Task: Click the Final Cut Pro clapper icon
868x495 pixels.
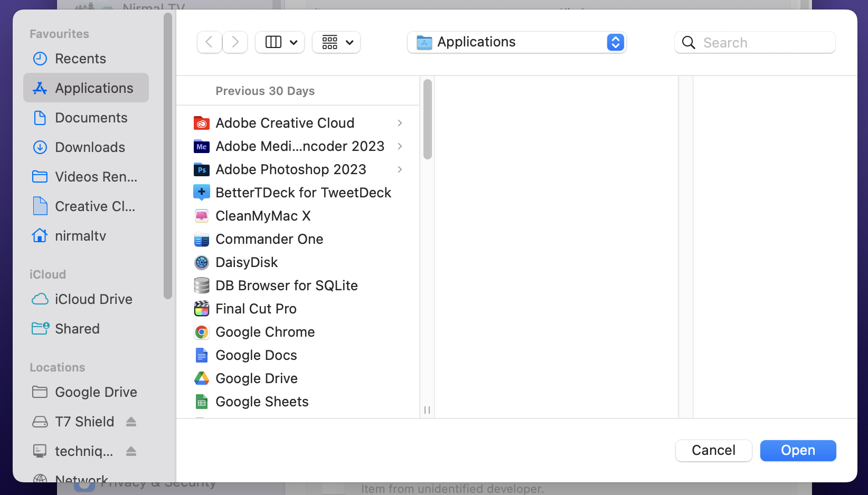Action: pyautogui.click(x=202, y=309)
